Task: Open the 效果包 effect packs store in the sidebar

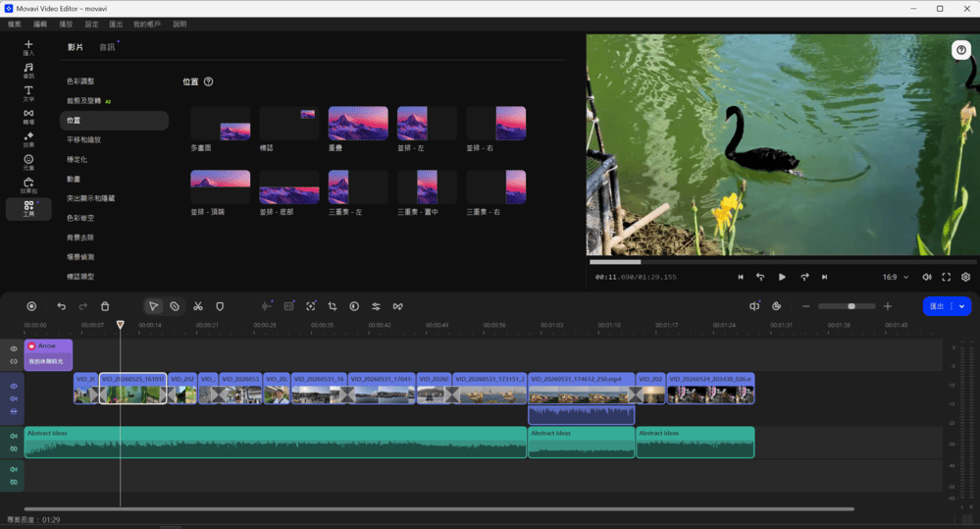Action: coord(28,185)
